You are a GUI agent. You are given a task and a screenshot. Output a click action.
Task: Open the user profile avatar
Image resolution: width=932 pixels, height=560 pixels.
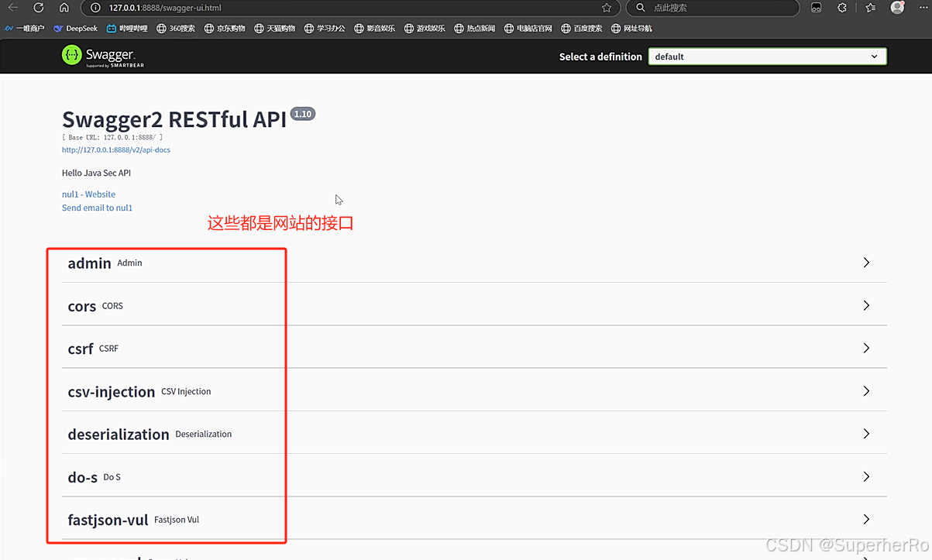click(x=897, y=8)
